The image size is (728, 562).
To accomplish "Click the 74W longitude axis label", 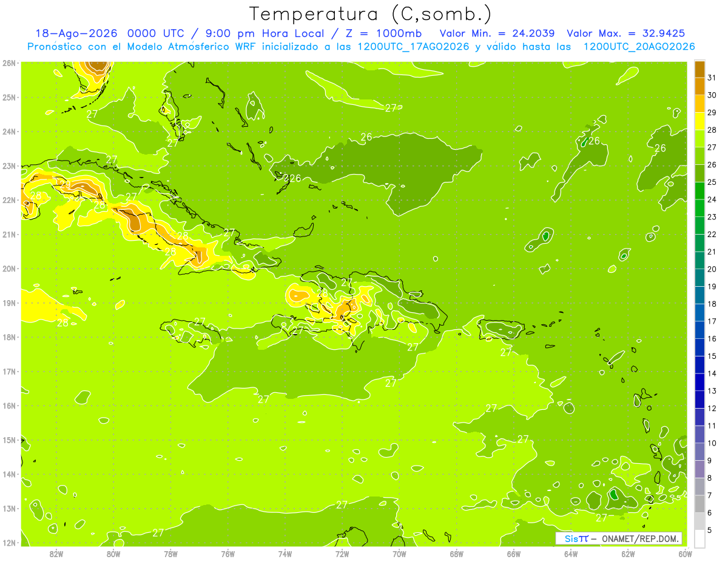I will click(x=285, y=554).
